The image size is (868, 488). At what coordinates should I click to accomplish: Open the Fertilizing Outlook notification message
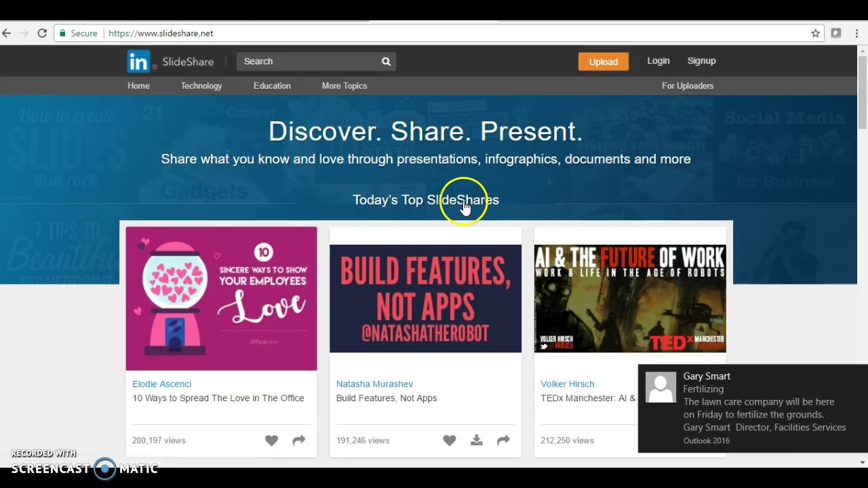753,409
